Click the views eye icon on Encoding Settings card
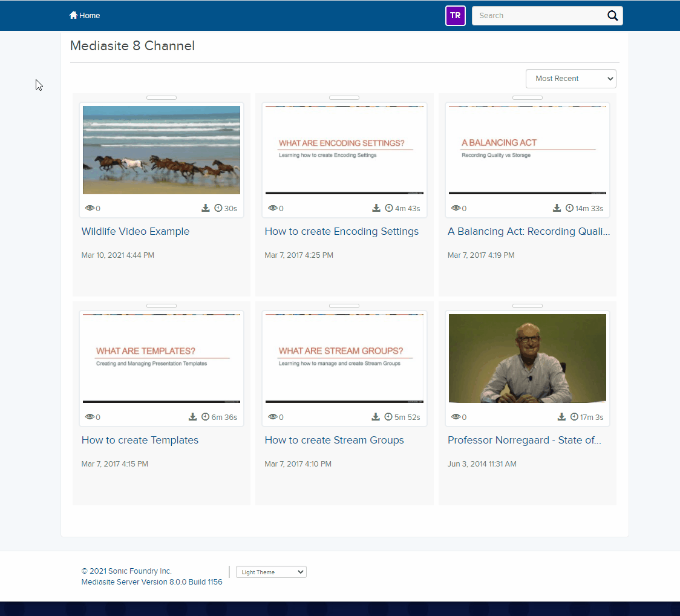The height and width of the screenshot is (616, 680). (x=273, y=208)
